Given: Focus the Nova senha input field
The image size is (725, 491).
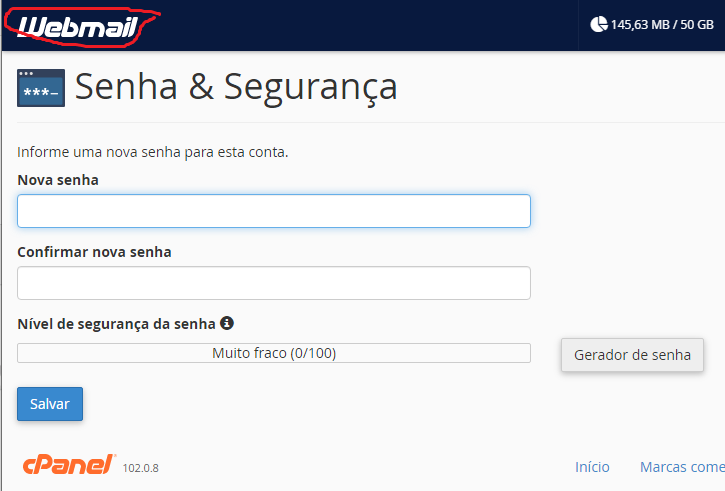Looking at the screenshot, I should 274,211.
